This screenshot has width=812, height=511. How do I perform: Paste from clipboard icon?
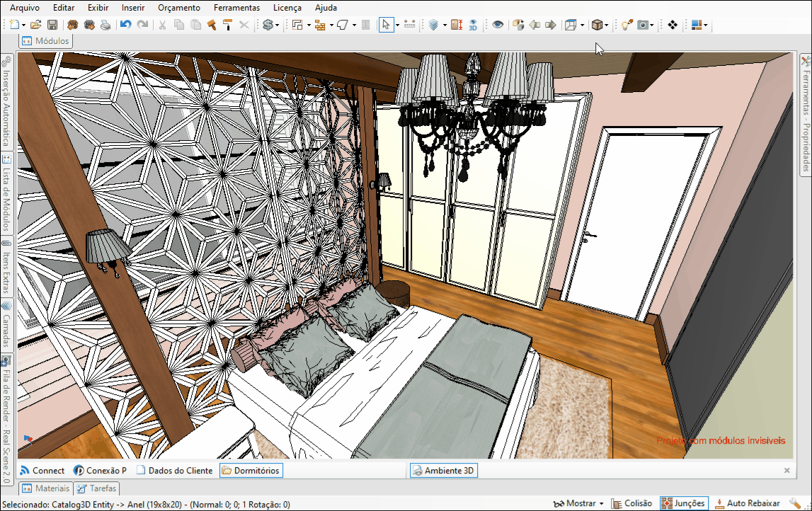click(196, 25)
